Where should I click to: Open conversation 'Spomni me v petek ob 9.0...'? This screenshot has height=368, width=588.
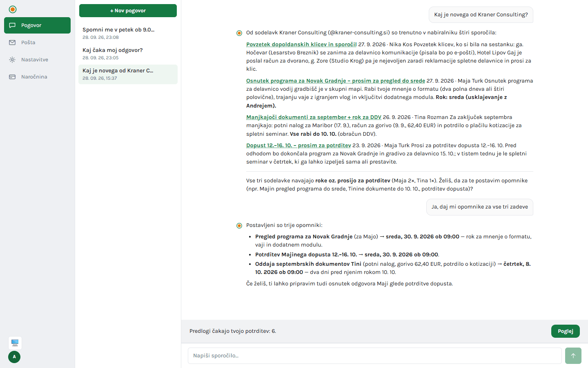128,33
